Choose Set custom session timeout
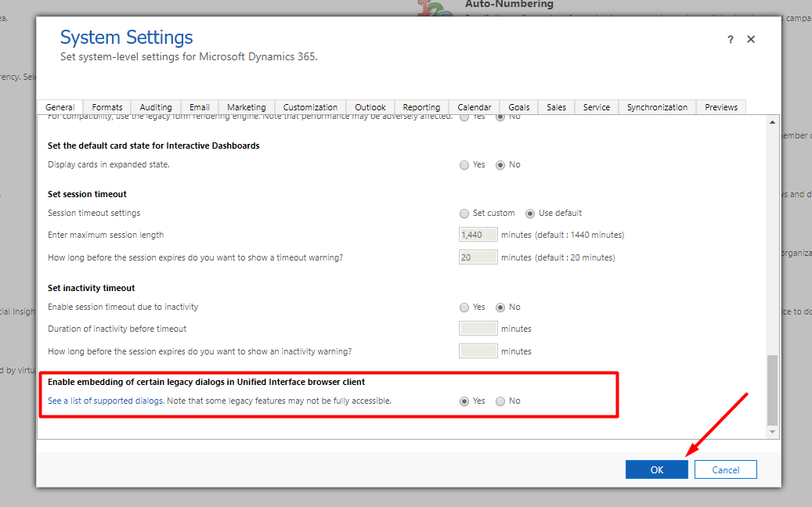The image size is (812, 507). click(x=464, y=213)
